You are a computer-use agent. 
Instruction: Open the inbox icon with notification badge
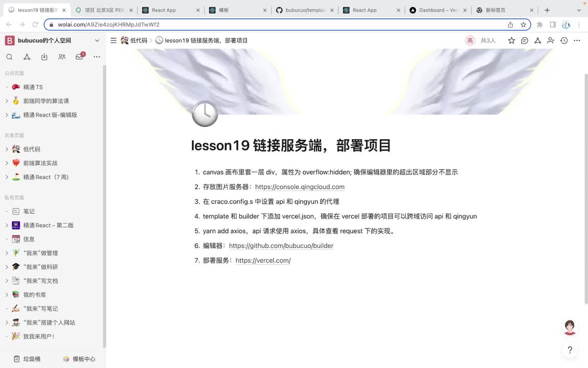pos(80,56)
